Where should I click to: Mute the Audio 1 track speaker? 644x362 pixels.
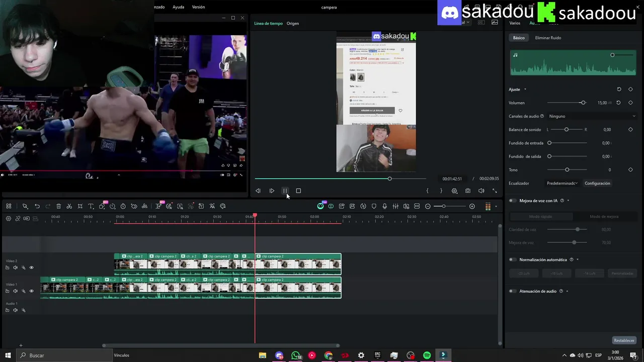15,310
